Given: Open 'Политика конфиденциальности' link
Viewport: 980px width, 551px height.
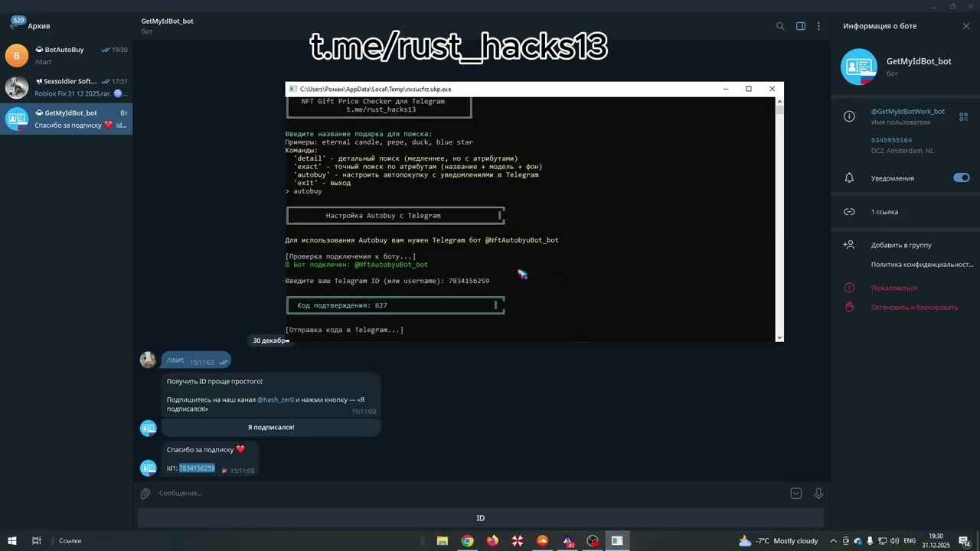Looking at the screenshot, I should click(x=922, y=265).
